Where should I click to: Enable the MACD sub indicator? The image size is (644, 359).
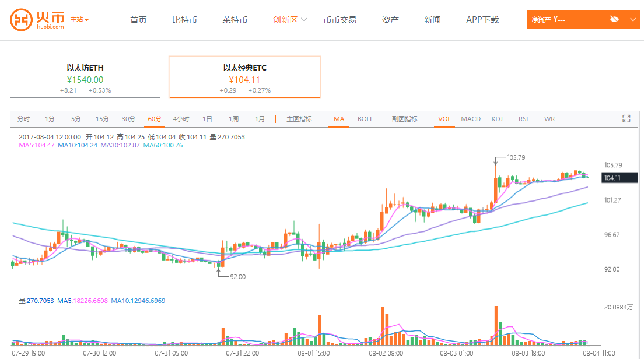point(471,119)
